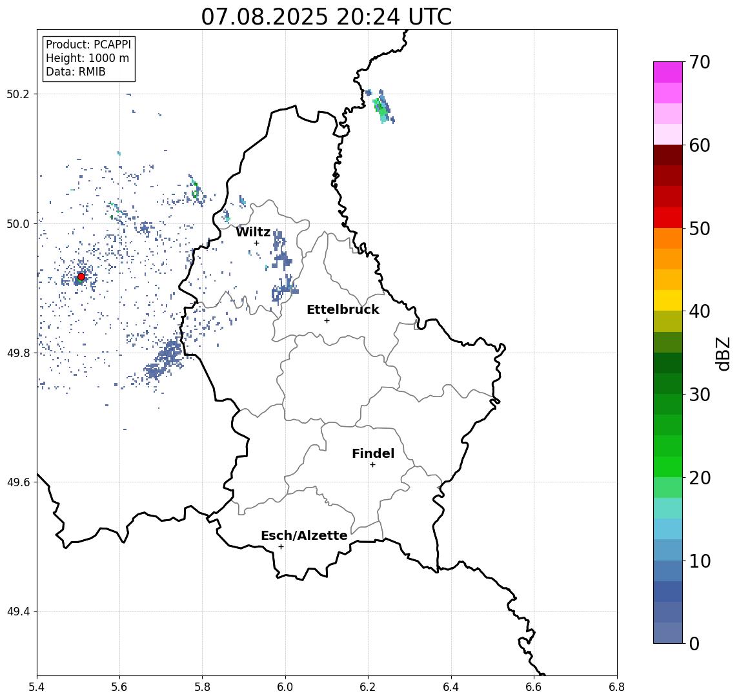Pick the yellow swatch above 40

pos(668,300)
